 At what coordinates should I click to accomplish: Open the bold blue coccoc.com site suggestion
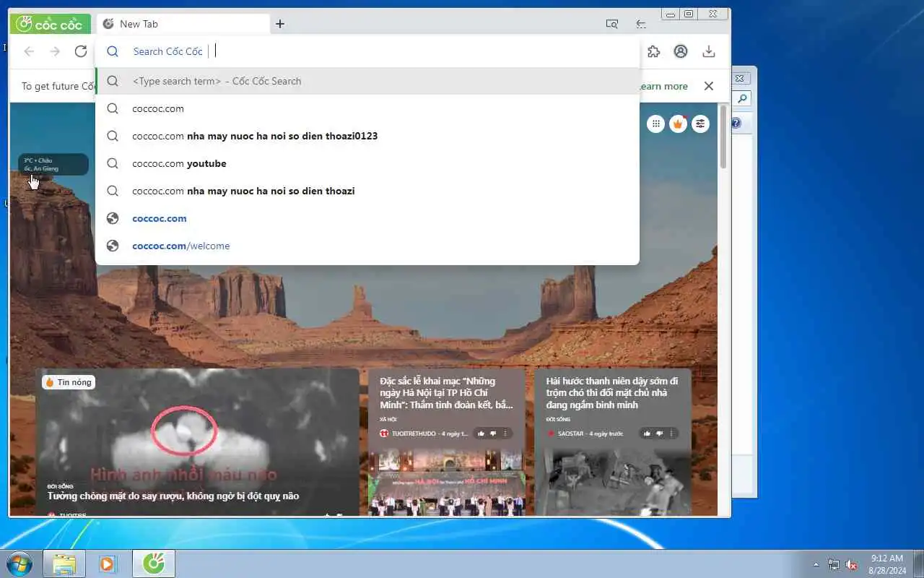(367, 218)
